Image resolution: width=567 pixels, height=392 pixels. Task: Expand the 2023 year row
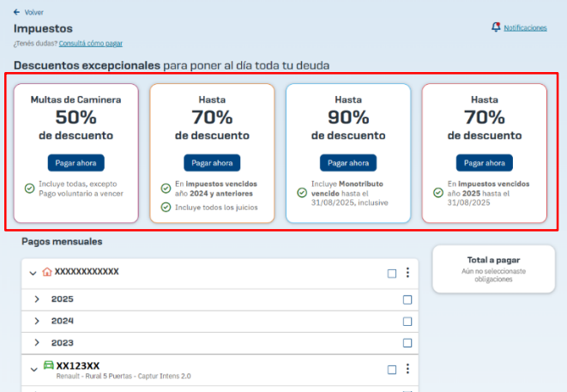point(37,342)
